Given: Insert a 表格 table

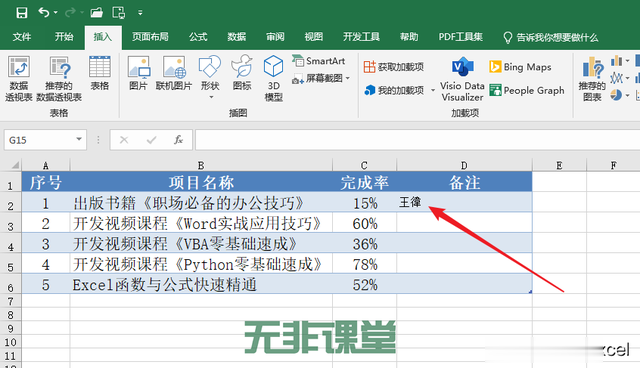Looking at the screenshot, I should tap(100, 73).
